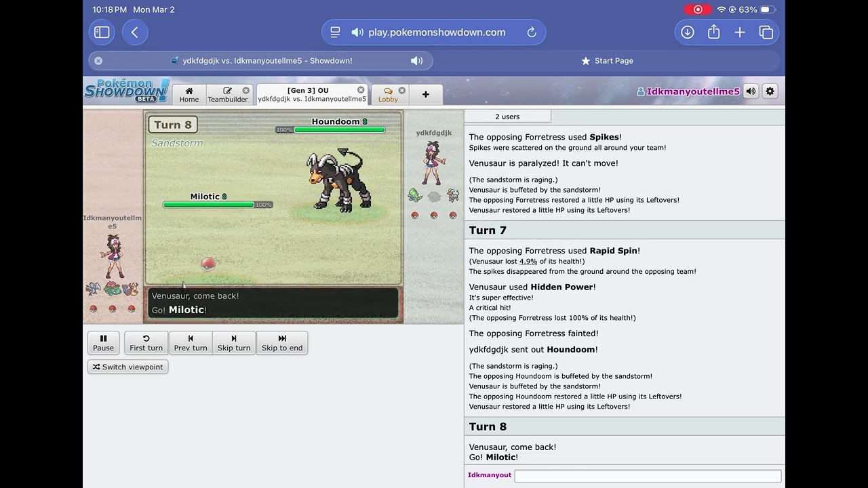Click the 2 users list button
The width and height of the screenshot is (868, 488).
click(507, 116)
